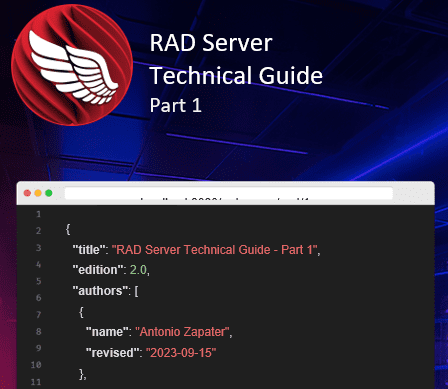Select the value "RAD Server Technical Guide - Part 1"
Image resolution: width=448 pixels, height=389 pixels.
point(214,250)
